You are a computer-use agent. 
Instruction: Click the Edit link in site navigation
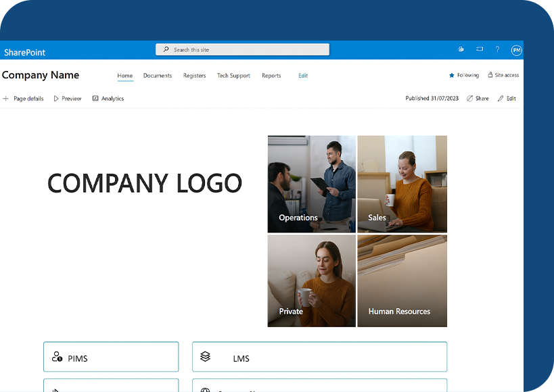pyautogui.click(x=303, y=76)
